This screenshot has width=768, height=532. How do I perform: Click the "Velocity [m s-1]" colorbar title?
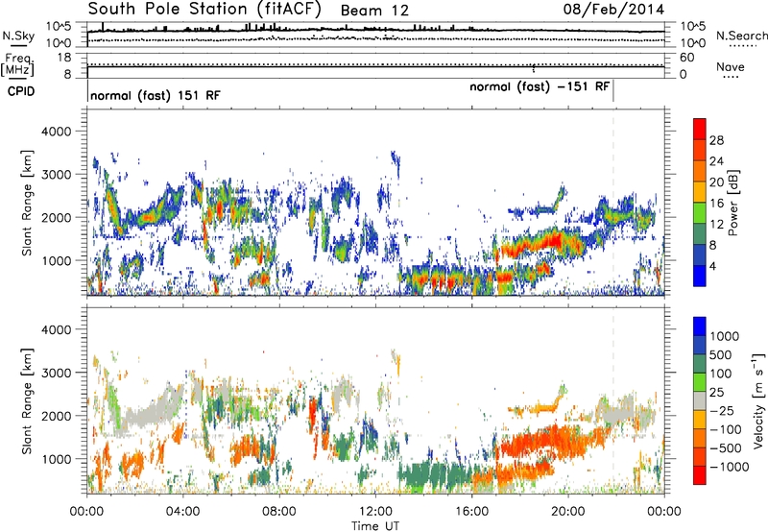758,401
